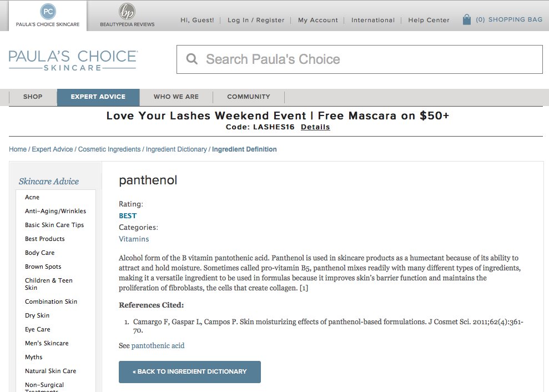Click Back to Ingredient Dictionary button

coord(190,371)
